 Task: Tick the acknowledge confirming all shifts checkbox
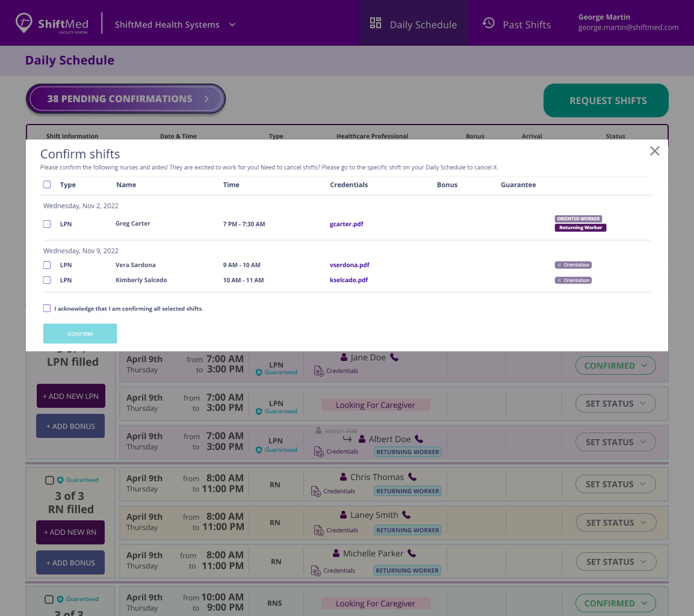pos(47,309)
